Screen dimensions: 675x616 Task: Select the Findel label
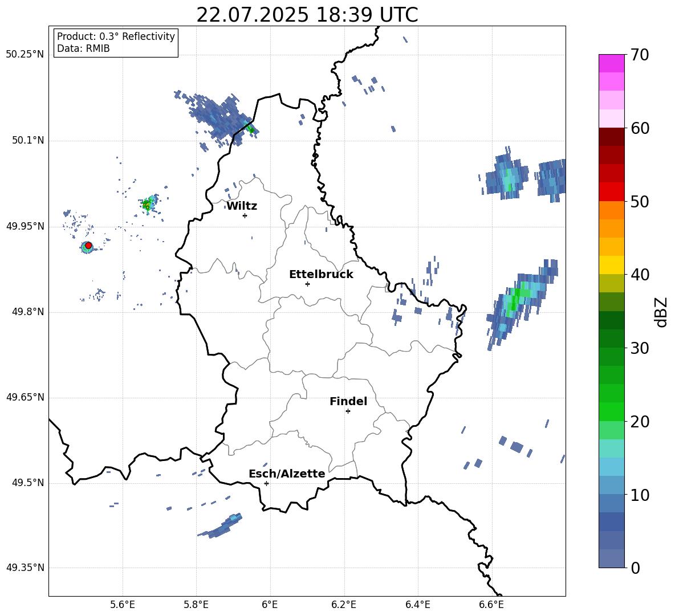coord(348,401)
